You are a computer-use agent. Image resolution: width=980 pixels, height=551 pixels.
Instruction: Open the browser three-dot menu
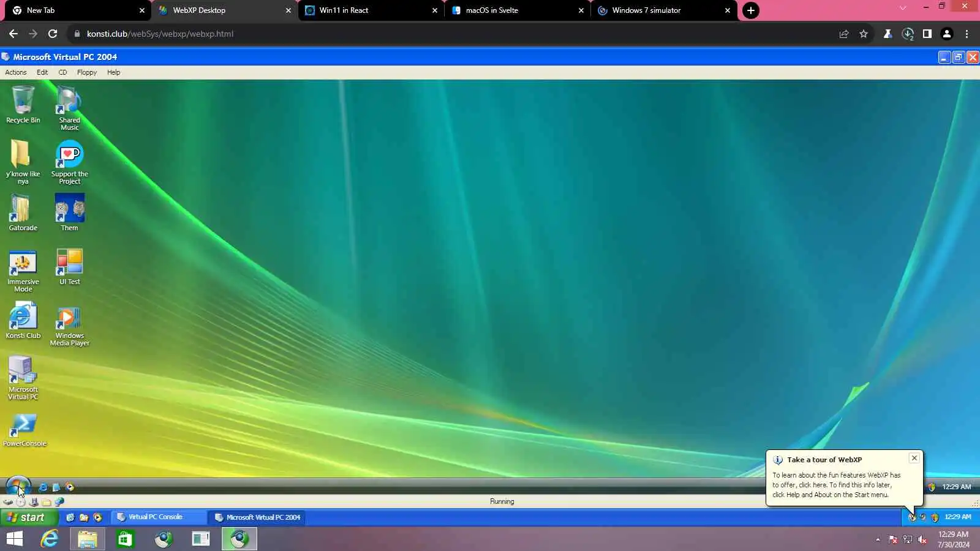967,34
